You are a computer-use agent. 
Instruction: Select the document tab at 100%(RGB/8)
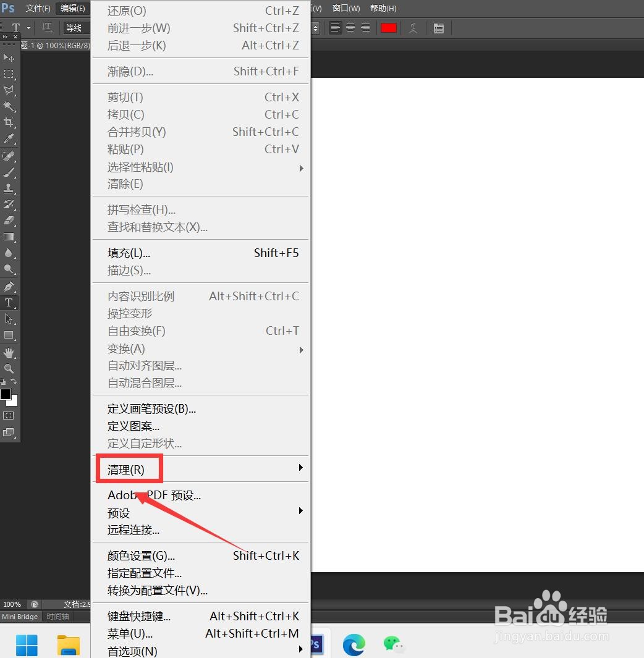coord(54,45)
